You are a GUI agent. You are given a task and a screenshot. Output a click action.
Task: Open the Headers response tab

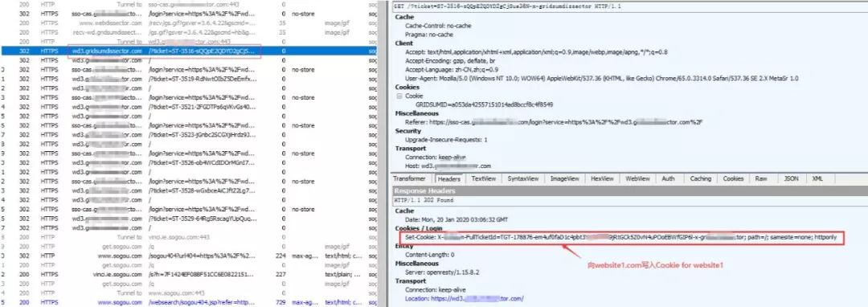(x=448, y=179)
